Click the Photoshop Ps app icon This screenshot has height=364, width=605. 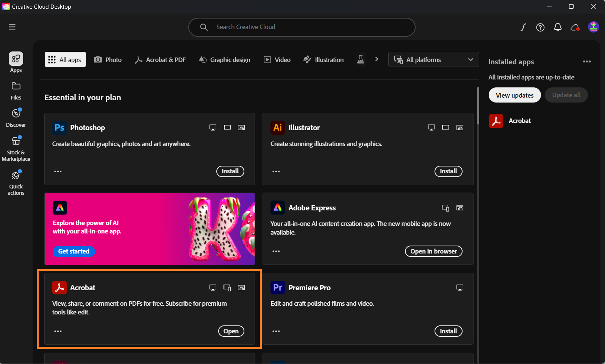tap(59, 128)
